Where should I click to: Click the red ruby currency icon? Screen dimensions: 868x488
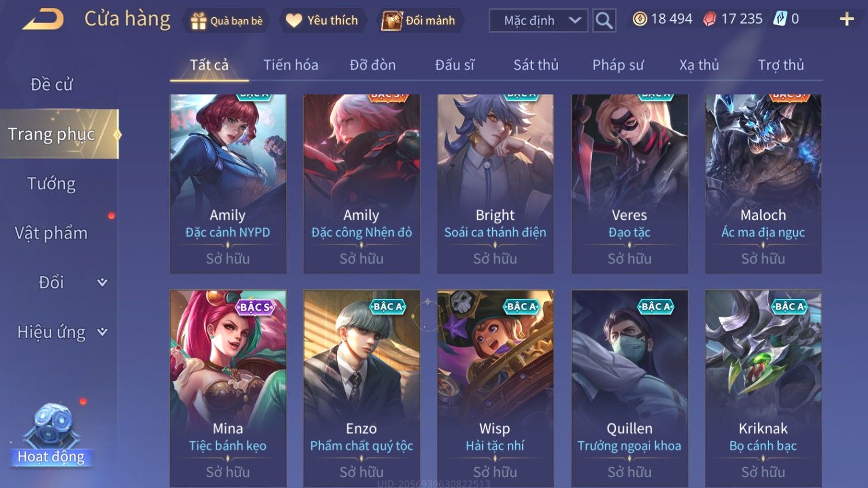tap(710, 19)
